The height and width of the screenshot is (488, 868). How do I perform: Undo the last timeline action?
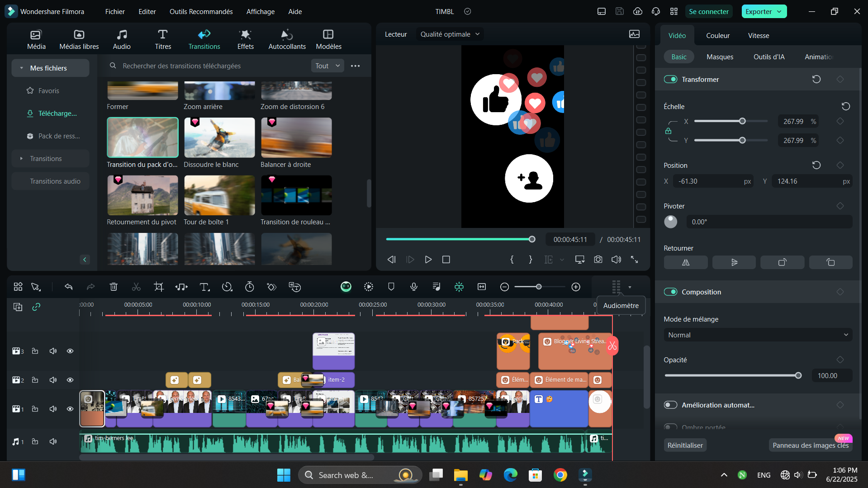click(x=68, y=287)
